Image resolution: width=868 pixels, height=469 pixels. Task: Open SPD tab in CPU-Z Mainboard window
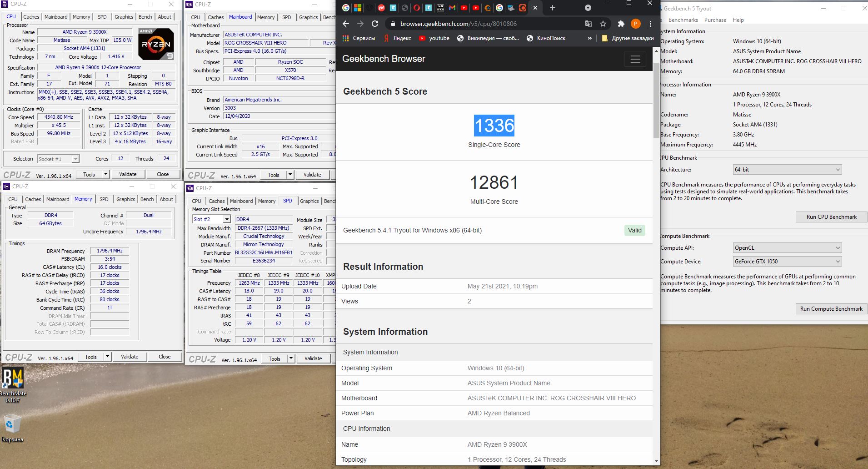pyautogui.click(x=286, y=17)
